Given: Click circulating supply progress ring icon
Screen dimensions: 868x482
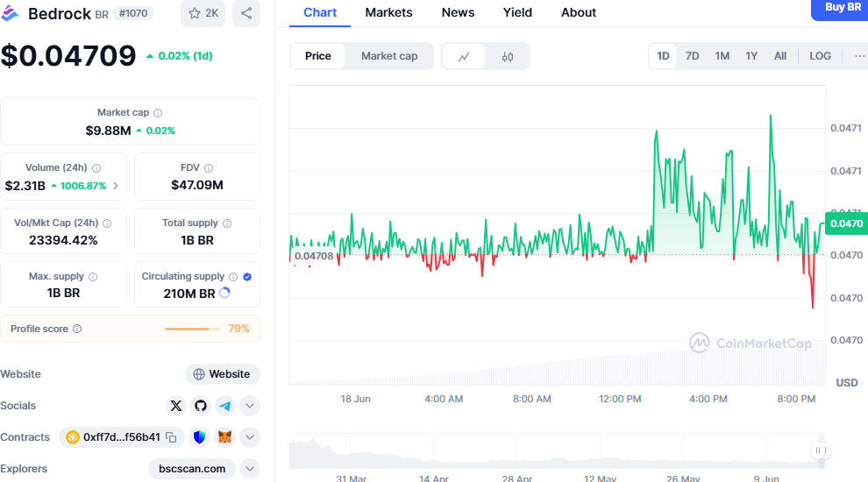Looking at the screenshot, I should click(x=224, y=294).
